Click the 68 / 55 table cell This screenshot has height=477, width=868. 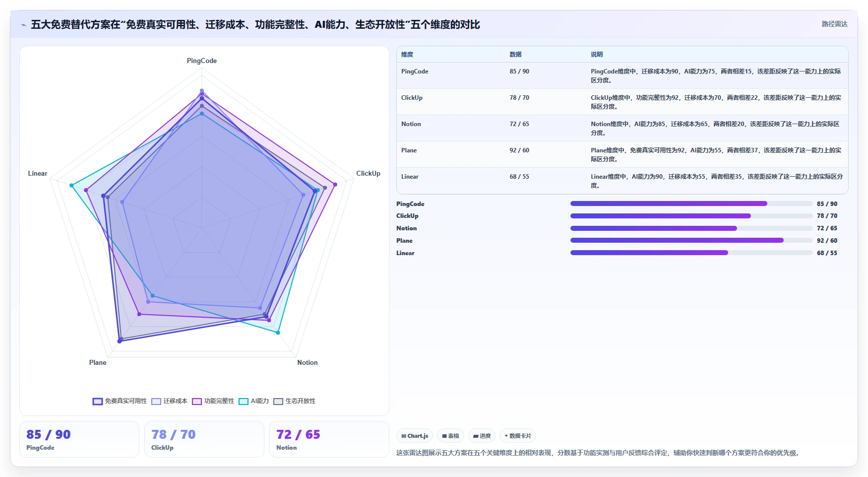coord(519,177)
